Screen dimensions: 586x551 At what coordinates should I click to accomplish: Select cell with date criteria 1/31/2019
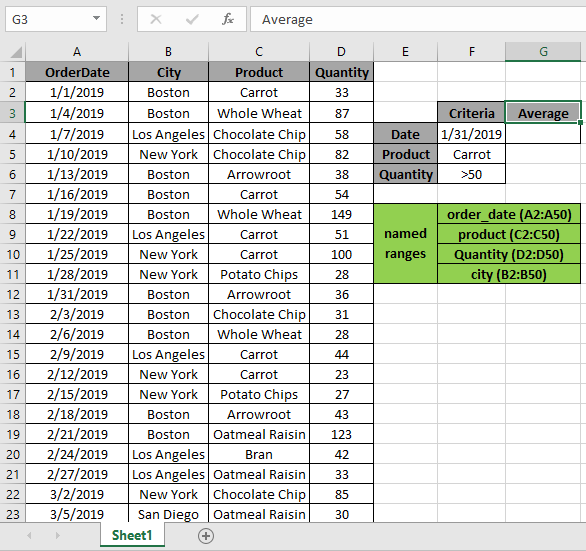click(x=471, y=134)
